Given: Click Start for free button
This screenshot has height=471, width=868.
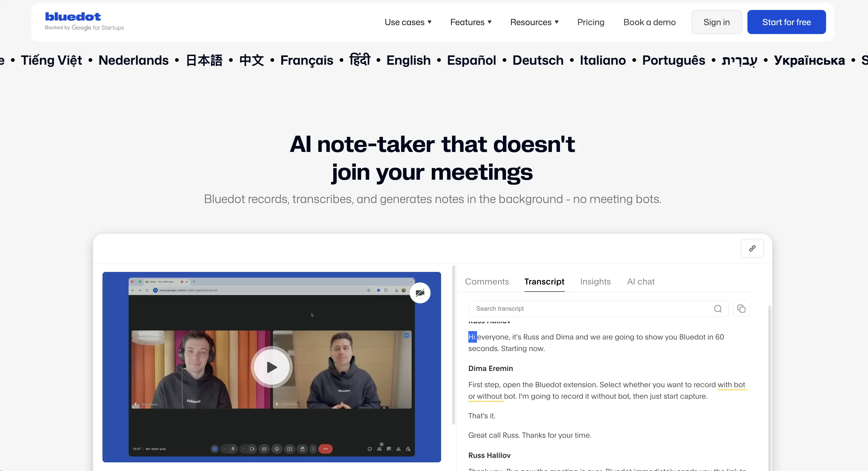Looking at the screenshot, I should tap(786, 22).
